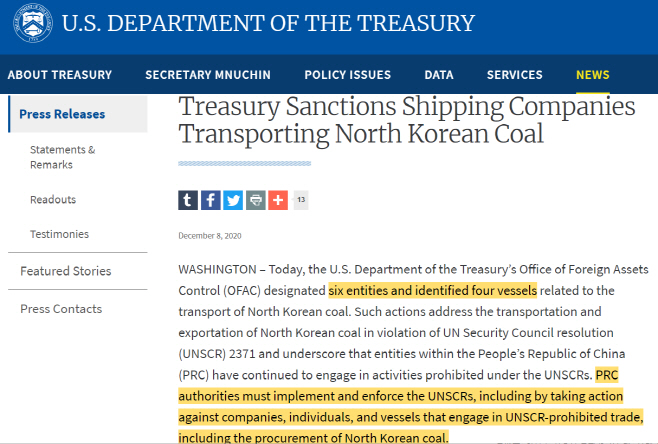This screenshot has width=658, height=444.
Task: Share the article on Tumblr
Action: [x=188, y=200]
